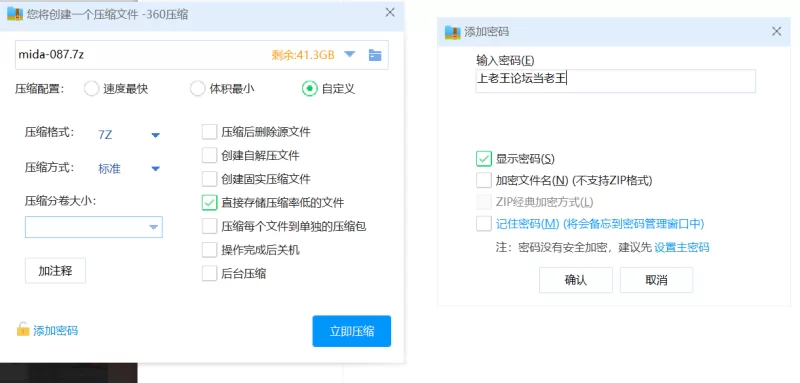Enable 压缩后删除源文件 checkbox
The height and width of the screenshot is (383, 800).
click(209, 132)
